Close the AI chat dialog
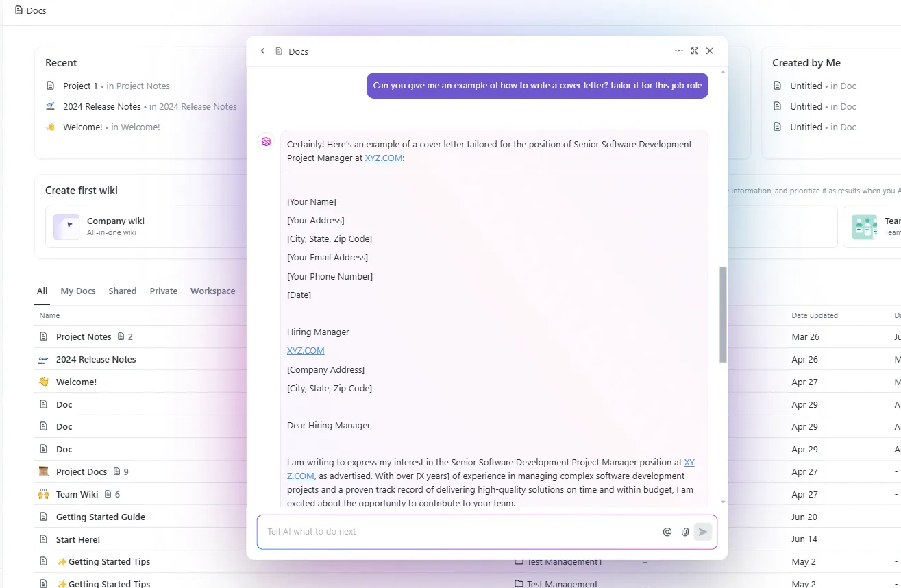The width and height of the screenshot is (901, 588). pos(710,51)
